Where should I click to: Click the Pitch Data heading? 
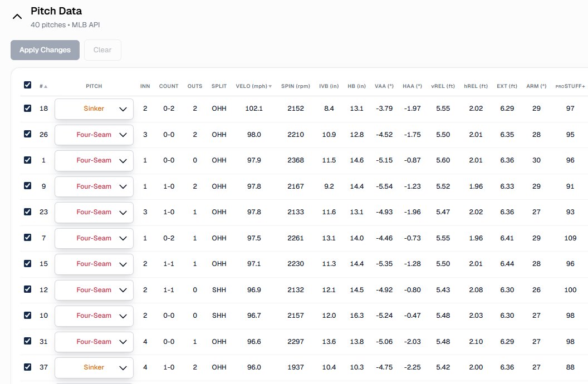56,11
